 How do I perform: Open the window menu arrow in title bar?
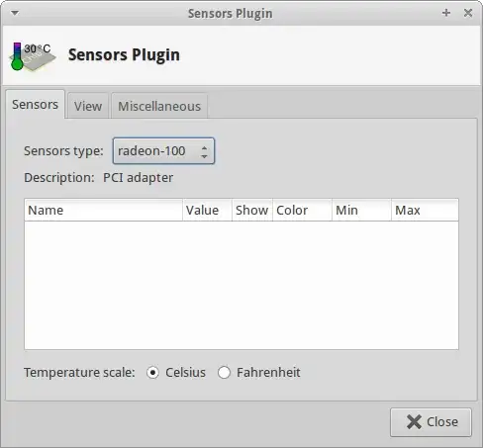[15, 13]
